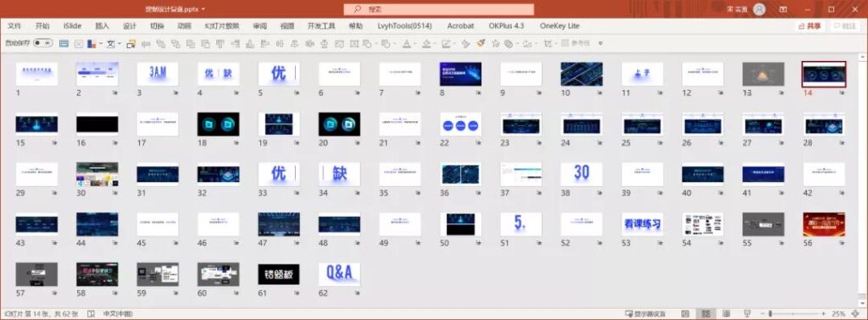Click the transition star icon under slide 22

pyautogui.click(x=479, y=142)
